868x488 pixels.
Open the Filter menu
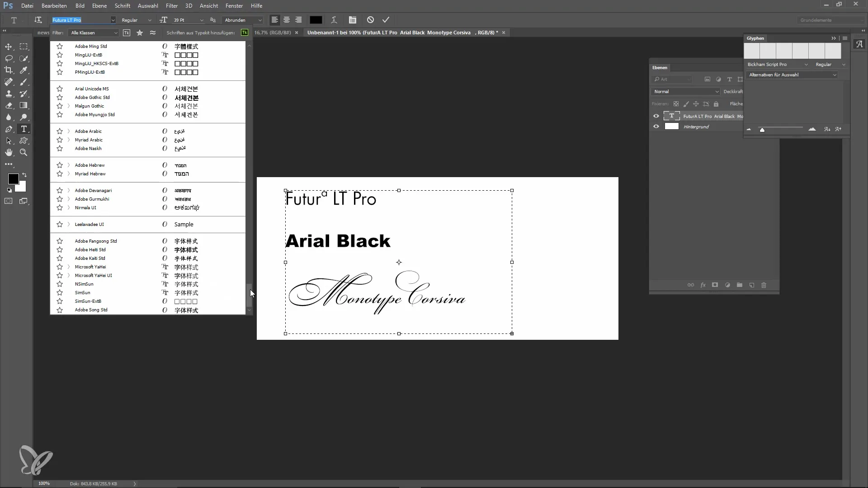[172, 6]
